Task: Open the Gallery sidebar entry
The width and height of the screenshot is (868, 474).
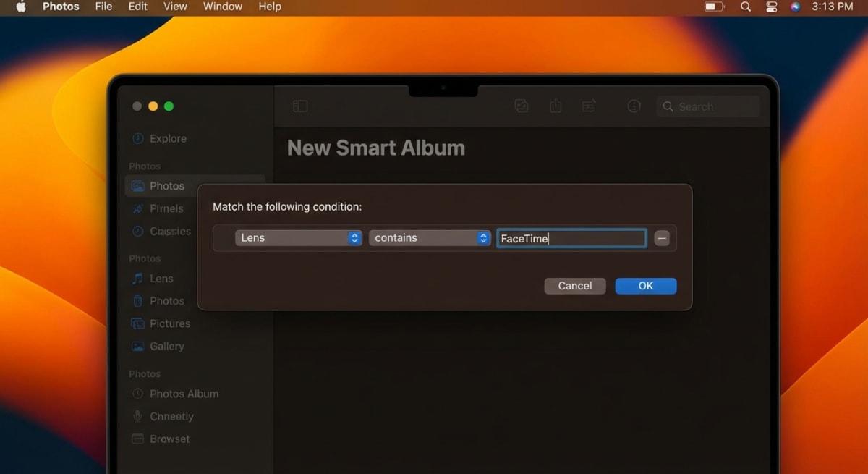Action: (x=165, y=346)
